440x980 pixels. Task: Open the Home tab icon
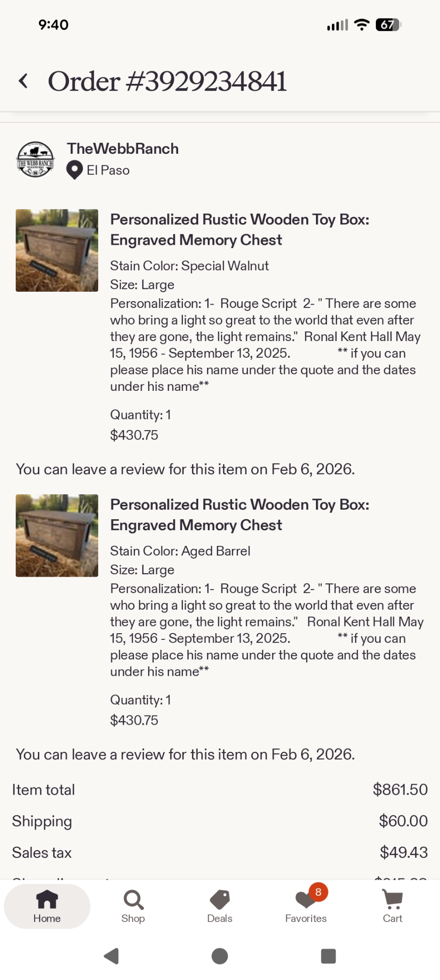(x=47, y=899)
